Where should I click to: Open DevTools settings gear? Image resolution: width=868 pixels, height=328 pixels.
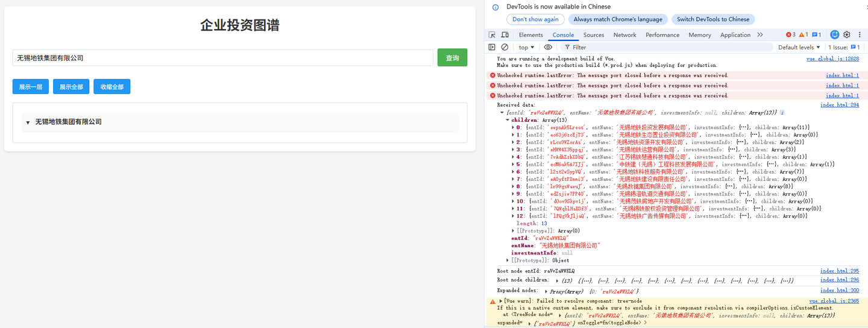click(x=847, y=35)
